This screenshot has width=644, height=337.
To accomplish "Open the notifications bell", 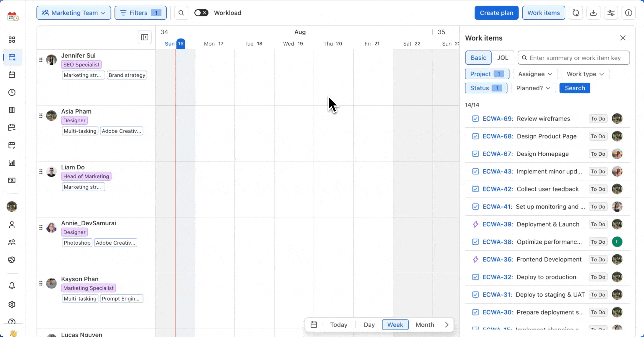I will tap(12, 286).
